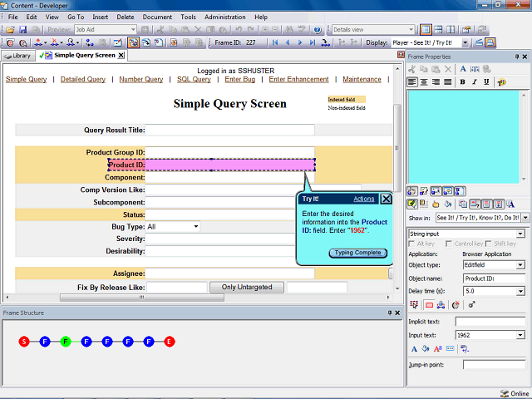This screenshot has height=399, width=532.
Task: Open the Administration menu
Action: point(225,17)
